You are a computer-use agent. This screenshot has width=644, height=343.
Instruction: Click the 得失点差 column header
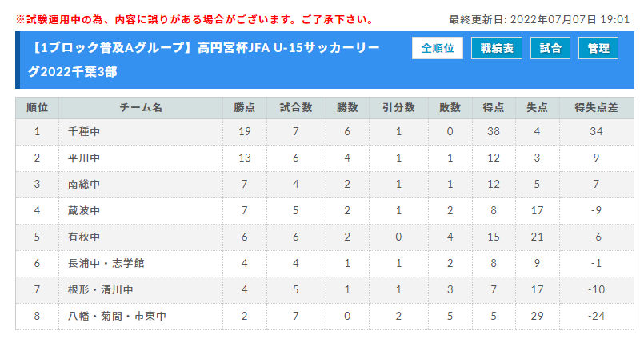pyautogui.click(x=596, y=108)
